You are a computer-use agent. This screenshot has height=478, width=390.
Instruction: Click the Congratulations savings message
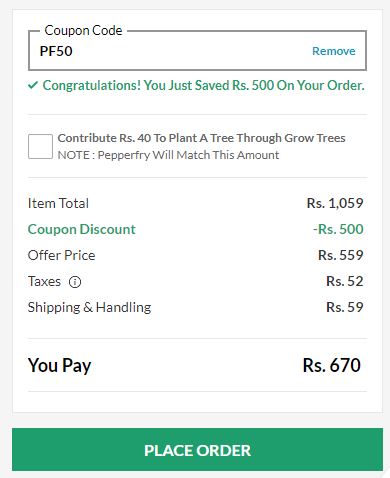204,85
